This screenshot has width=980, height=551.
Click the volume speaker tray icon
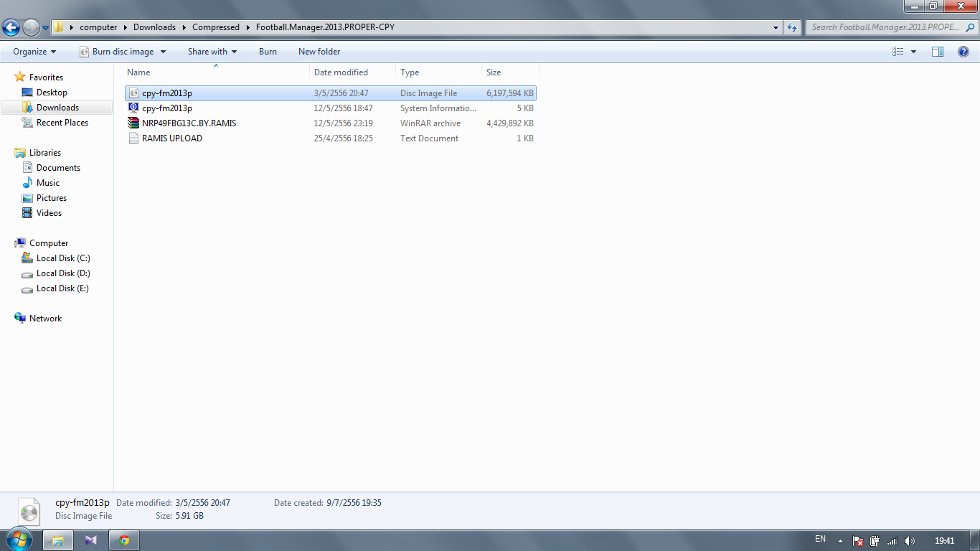(x=910, y=541)
